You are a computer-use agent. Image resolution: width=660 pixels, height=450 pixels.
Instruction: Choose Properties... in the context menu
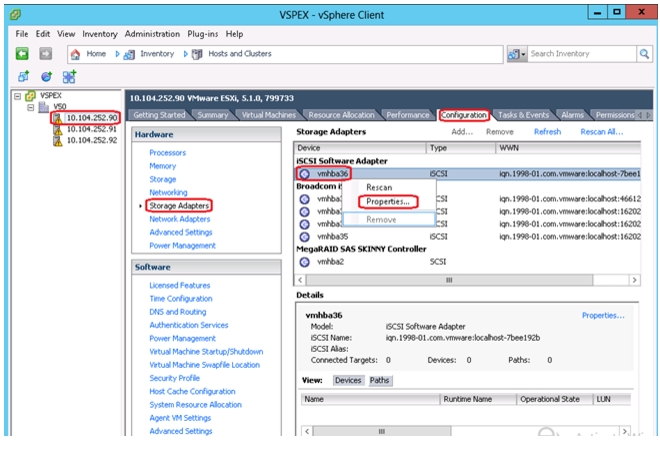click(388, 202)
